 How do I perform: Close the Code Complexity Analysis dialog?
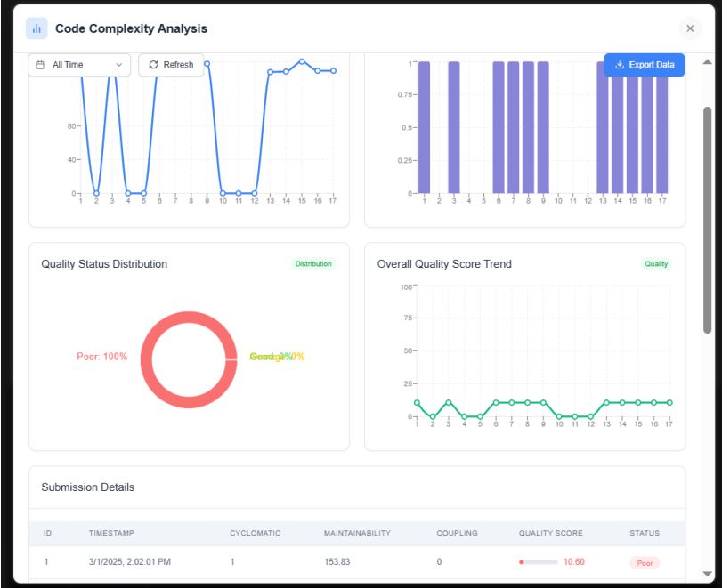(690, 28)
